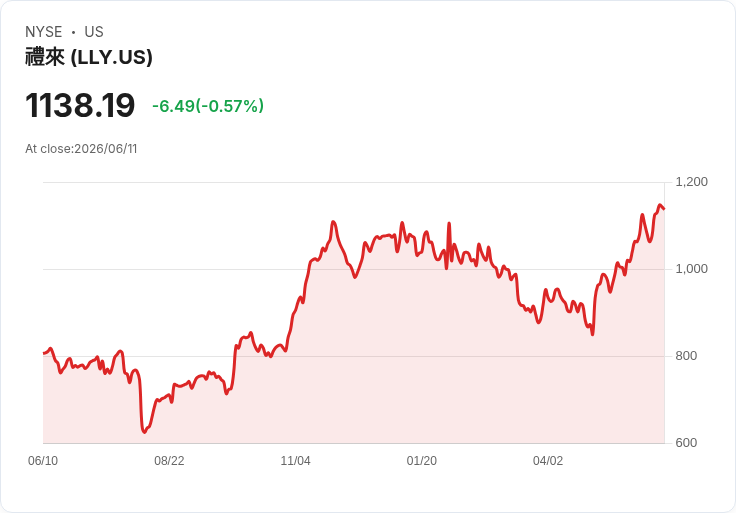
Task: Click the 04/02 date axis label
Action: pyautogui.click(x=548, y=461)
